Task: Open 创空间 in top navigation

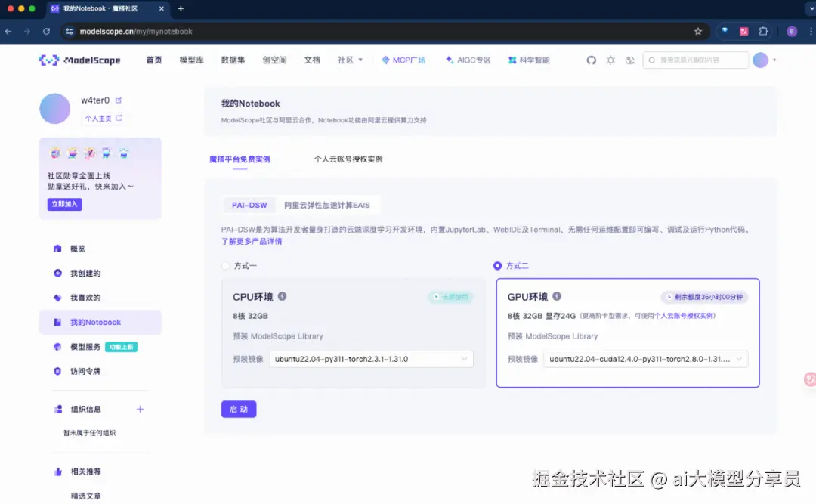Action: click(275, 60)
